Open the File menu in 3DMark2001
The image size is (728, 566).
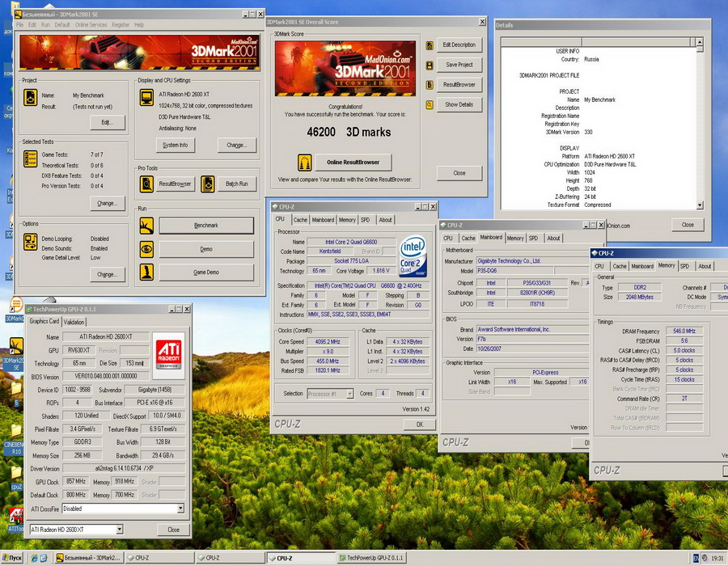[20, 25]
